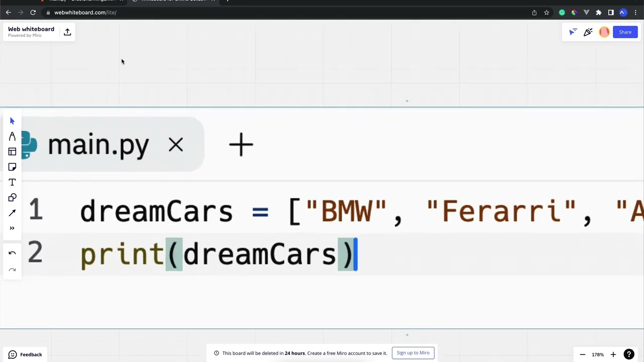This screenshot has height=362, width=644.
Task: Open the Feedback button
Action: 25,354
